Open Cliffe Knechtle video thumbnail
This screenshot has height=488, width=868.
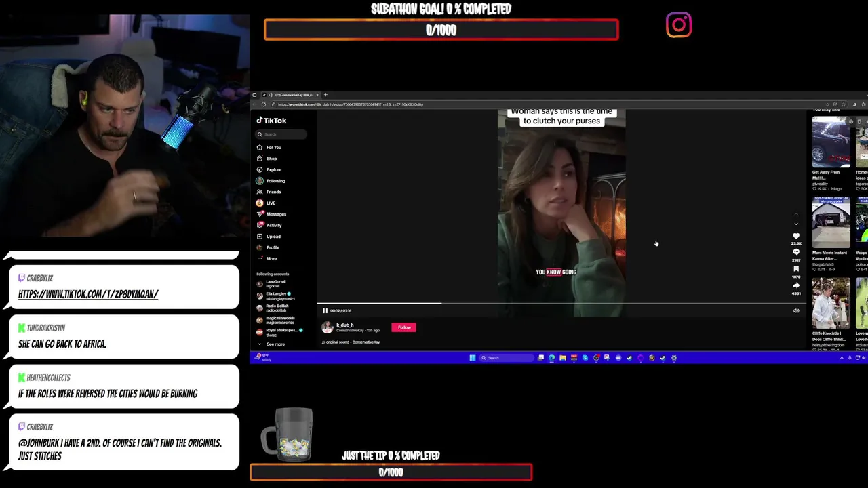pos(831,304)
